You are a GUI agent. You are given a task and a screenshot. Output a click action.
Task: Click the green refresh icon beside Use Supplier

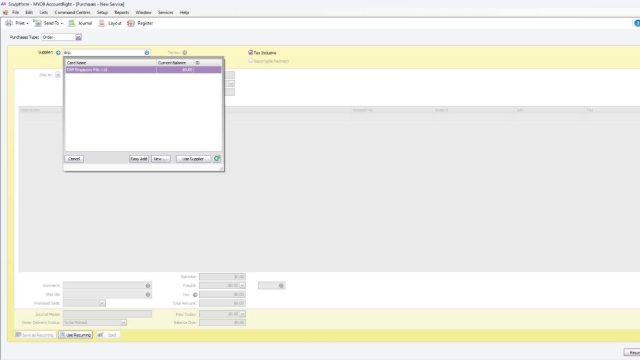pyautogui.click(x=217, y=158)
